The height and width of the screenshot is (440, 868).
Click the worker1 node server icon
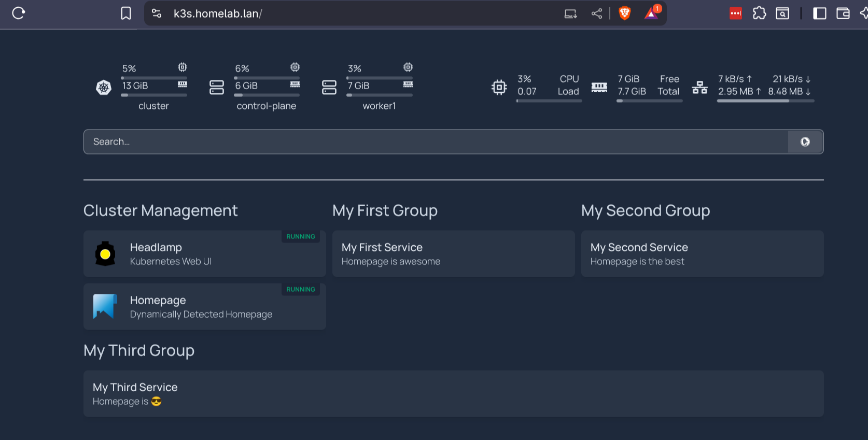pos(329,88)
